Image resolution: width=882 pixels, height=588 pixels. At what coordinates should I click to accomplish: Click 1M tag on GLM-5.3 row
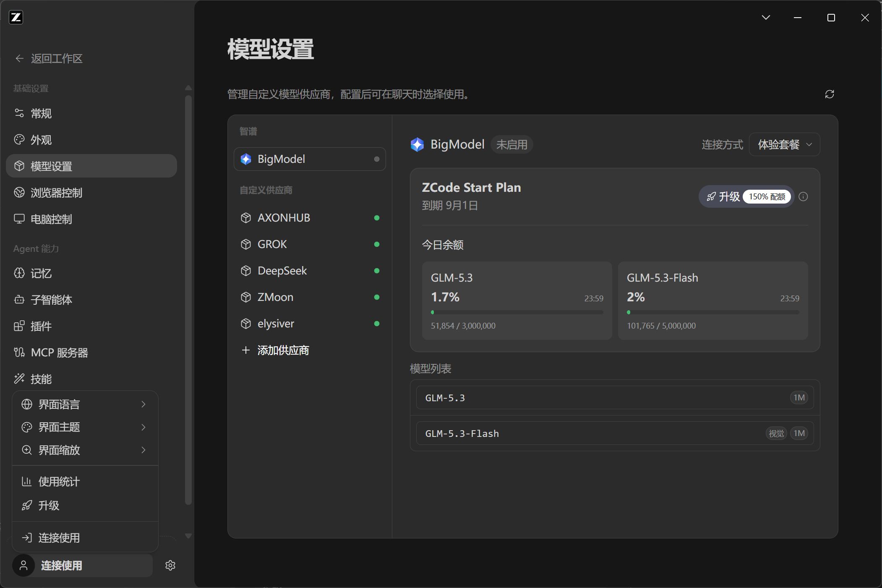coord(799,397)
